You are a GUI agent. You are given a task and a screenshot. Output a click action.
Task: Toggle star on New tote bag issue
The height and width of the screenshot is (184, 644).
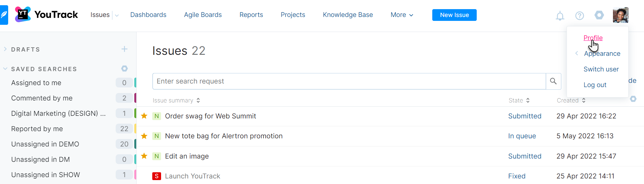coord(144,136)
